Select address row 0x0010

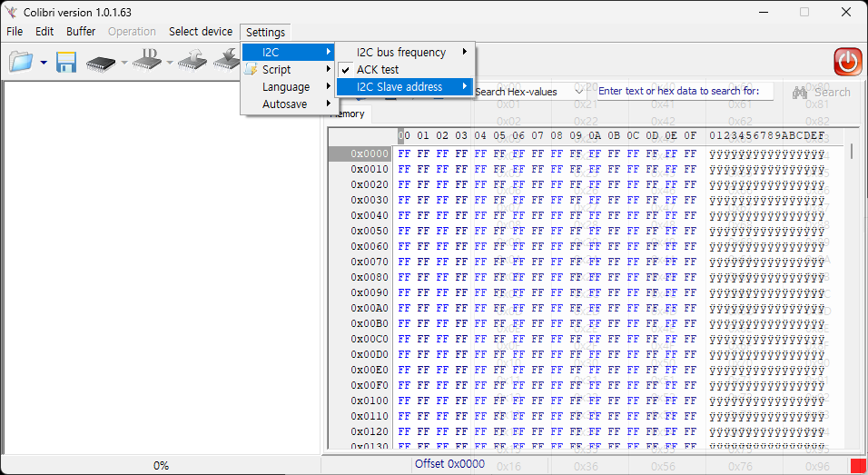[370, 169]
